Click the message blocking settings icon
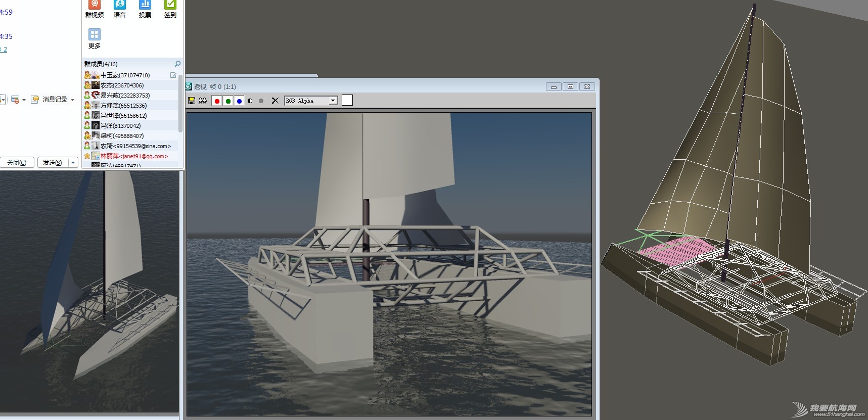The image size is (868, 420). click(15, 100)
